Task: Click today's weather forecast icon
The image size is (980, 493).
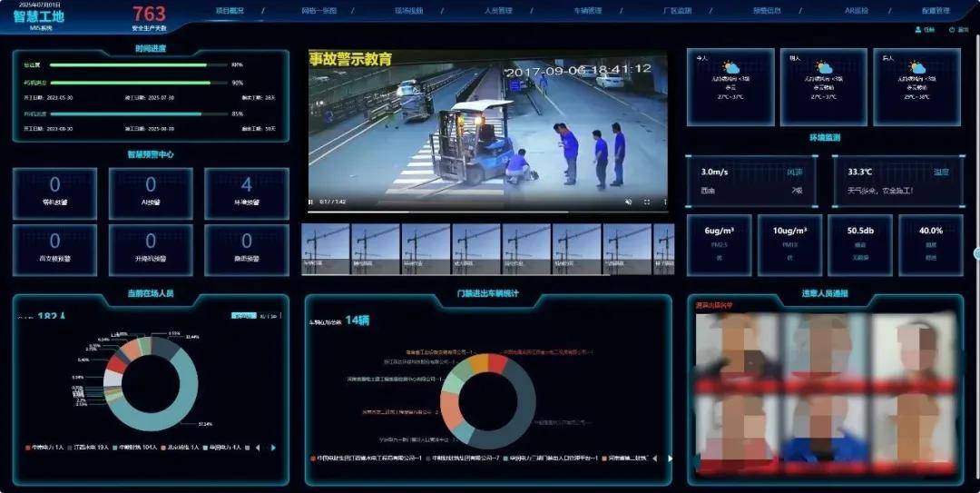Action: [x=730, y=68]
